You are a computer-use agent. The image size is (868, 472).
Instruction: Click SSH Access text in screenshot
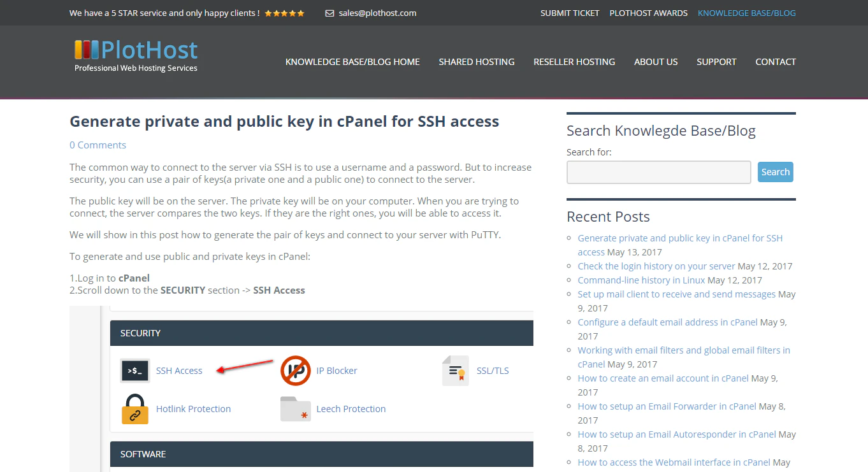click(179, 371)
